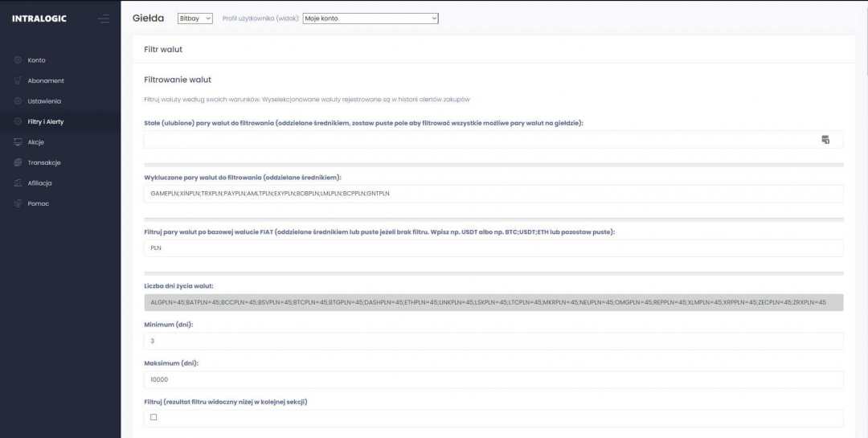Screen dimensions: 868x438
Task: Click the Abonament cart icon
Action: click(x=18, y=80)
